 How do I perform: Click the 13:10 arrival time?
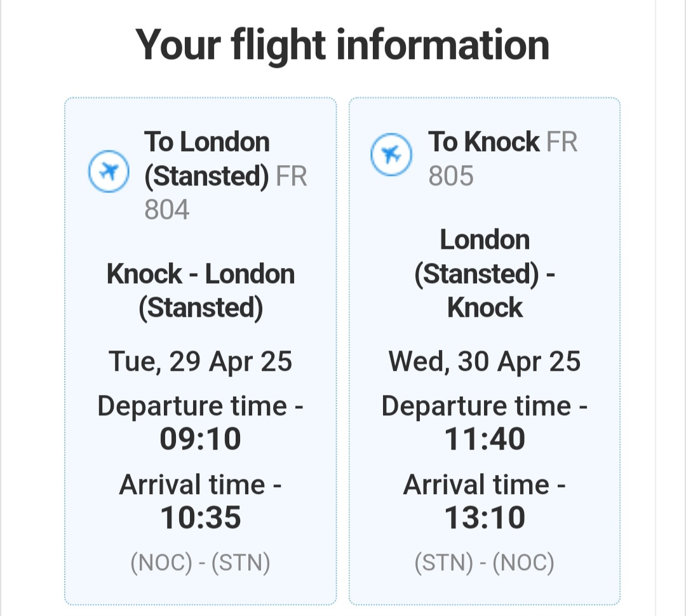point(484,518)
